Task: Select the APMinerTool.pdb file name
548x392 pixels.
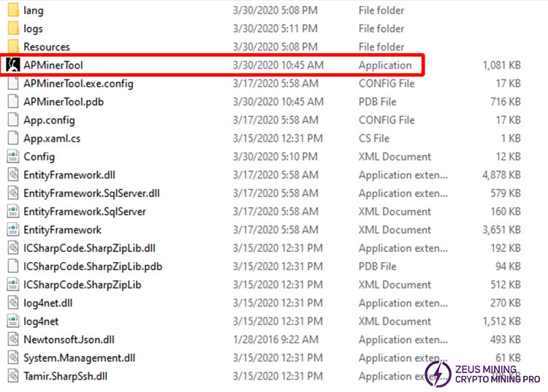Action: 64,101
